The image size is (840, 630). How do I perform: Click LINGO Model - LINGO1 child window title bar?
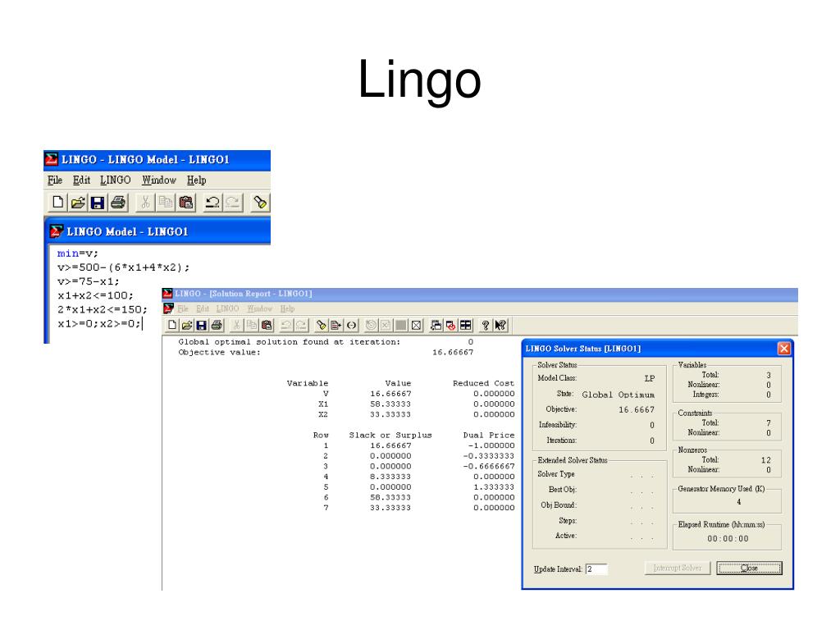[x=160, y=231]
